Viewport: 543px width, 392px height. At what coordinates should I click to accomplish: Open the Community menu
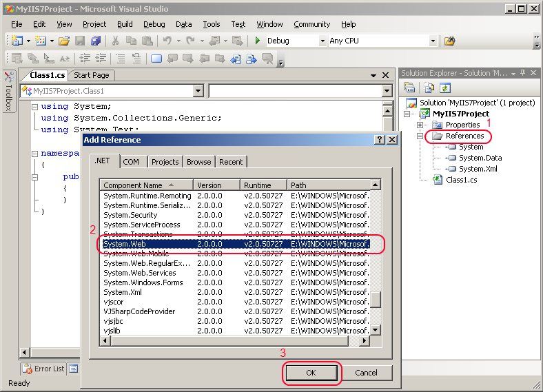click(311, 24)
